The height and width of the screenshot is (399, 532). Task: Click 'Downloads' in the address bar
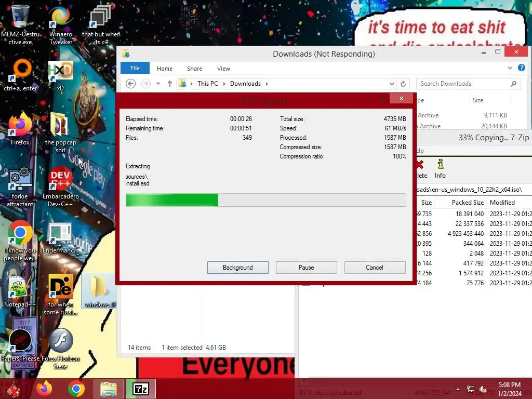point(245,84)
